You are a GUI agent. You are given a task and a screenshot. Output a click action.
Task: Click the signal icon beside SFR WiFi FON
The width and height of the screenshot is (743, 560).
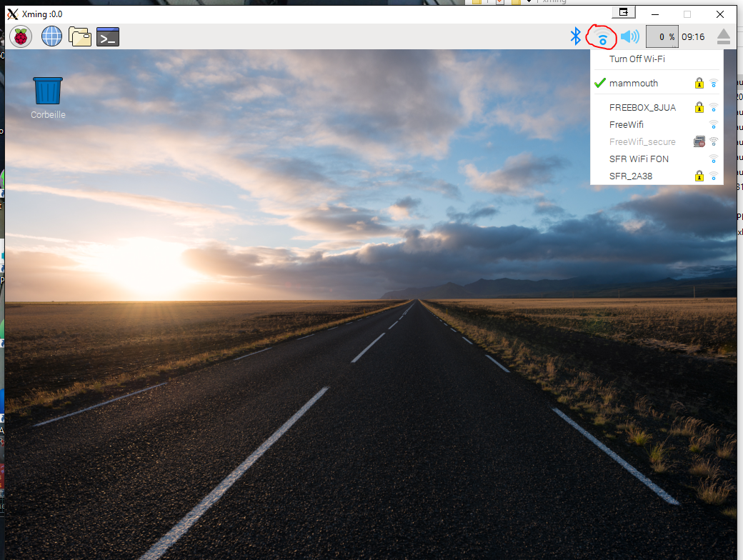coord(714,159)
